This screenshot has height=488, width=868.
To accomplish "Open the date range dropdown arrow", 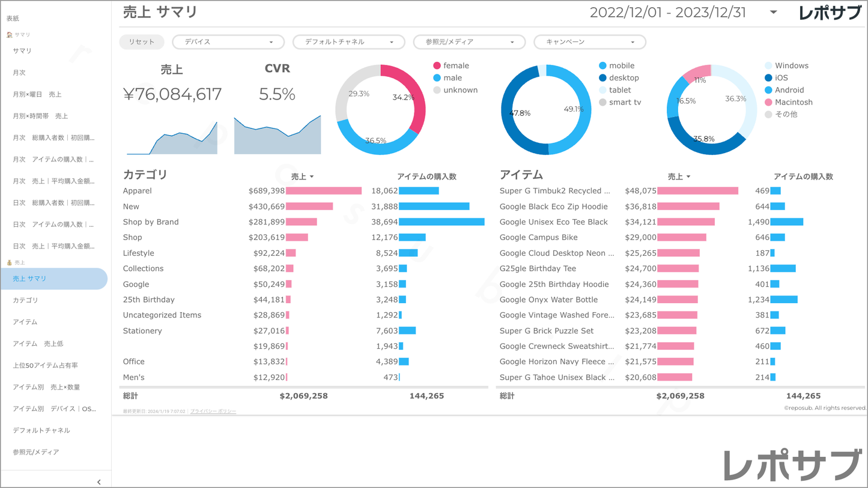I will coord(773,13).
